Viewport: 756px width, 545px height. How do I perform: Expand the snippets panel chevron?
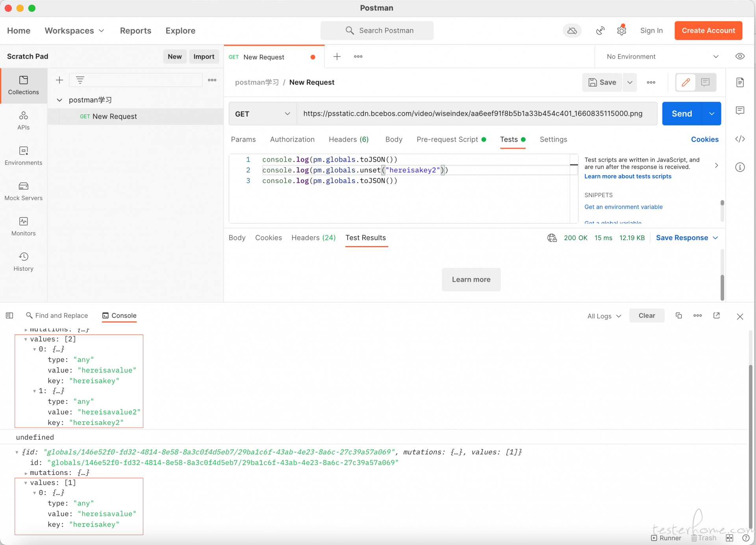(x=717, y=166)
